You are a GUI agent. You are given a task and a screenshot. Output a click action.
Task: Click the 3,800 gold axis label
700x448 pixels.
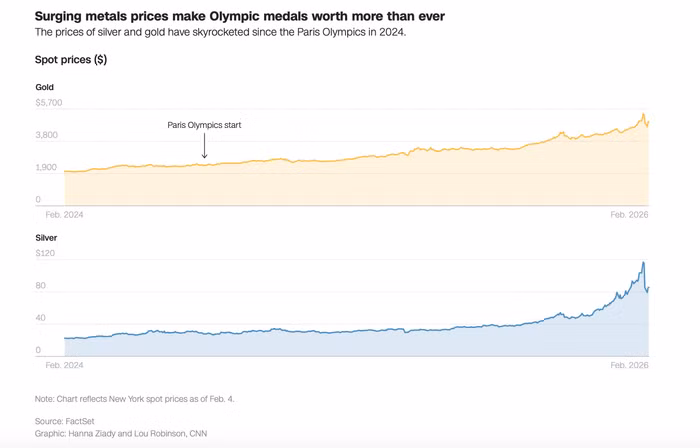click(47, 135)
